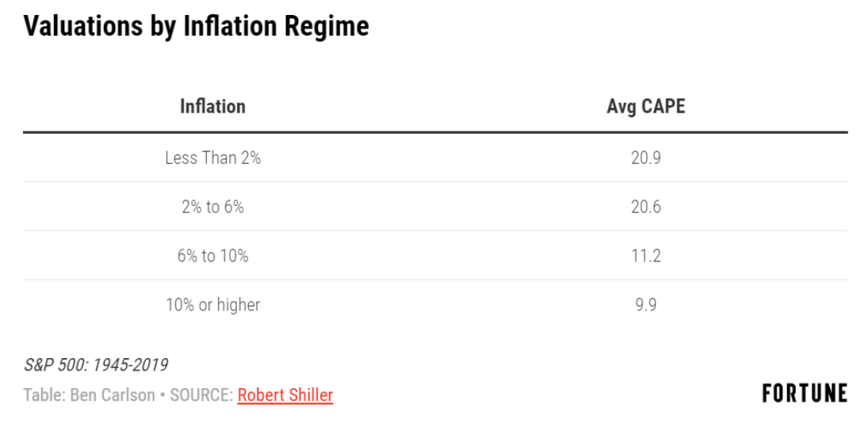Open the Robert Shiller source link
The height and width of the screenshot is (423, 868).
tap(285, 395)
